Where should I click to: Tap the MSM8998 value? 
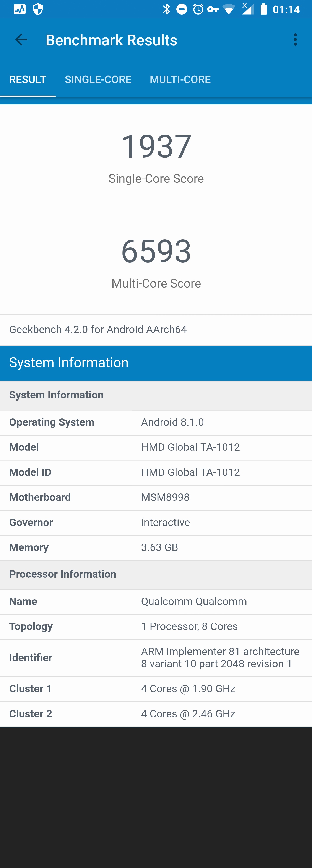(165, 497)
